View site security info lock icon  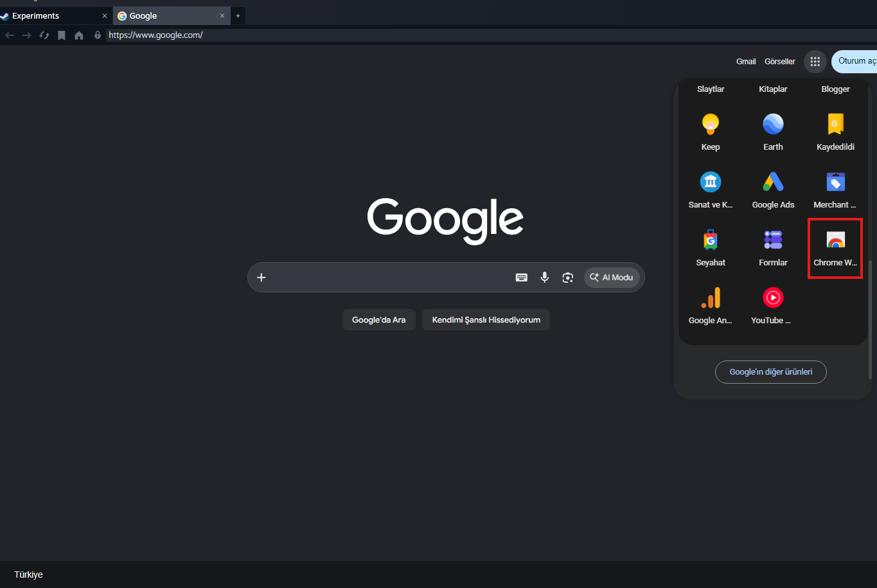pos(98,35)
